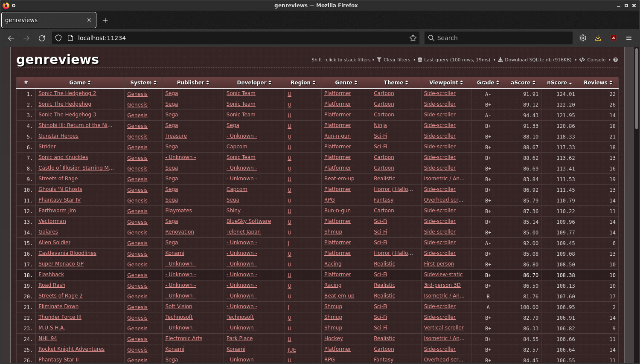Sort the table by Game column
Viewport: 640px width, 364px height.
click(80, 83)
